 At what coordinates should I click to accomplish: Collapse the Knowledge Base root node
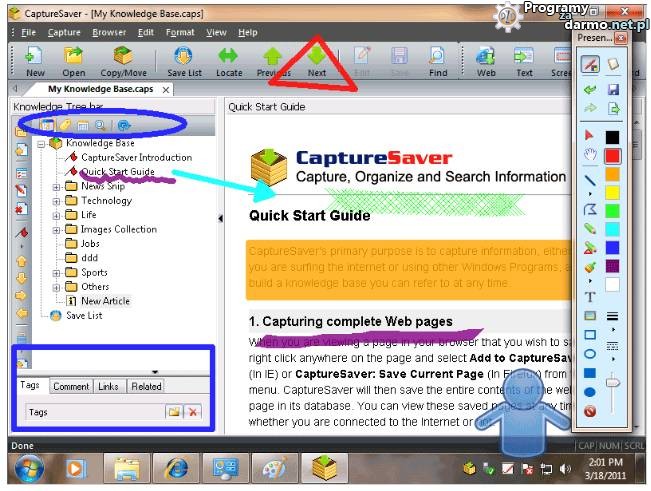tap(42, 143)
